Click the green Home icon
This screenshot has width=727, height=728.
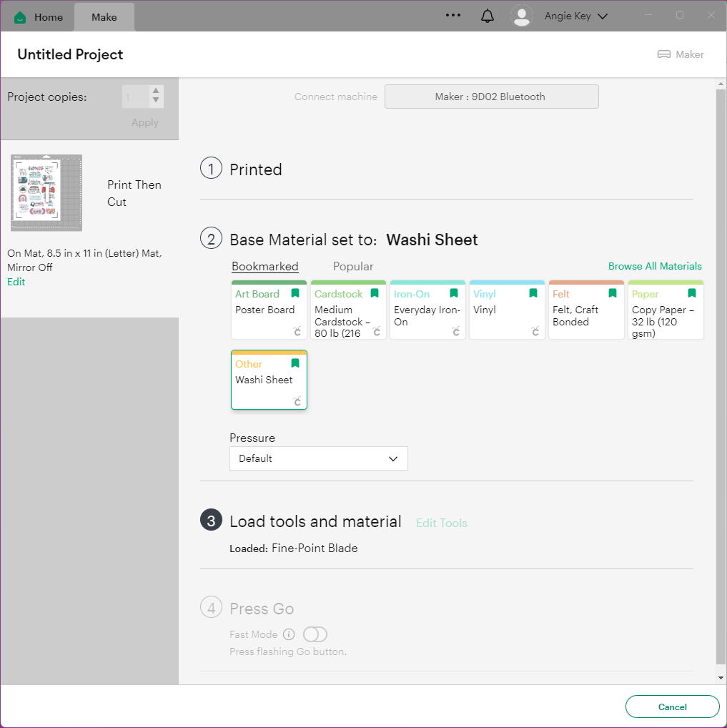(x=20, y=17)
